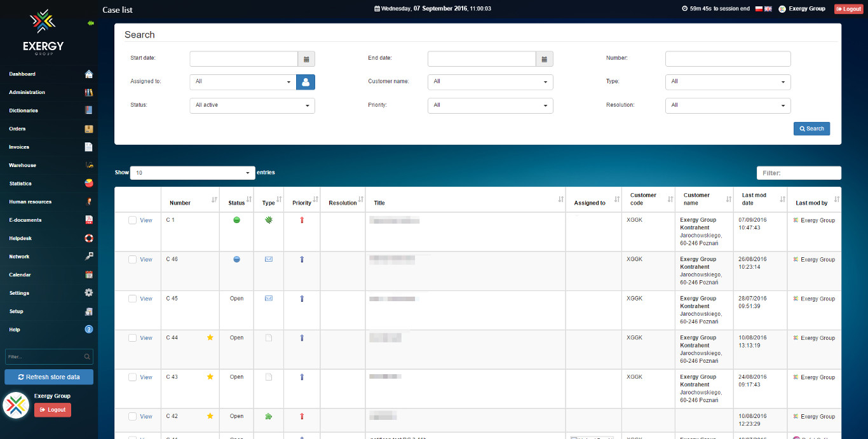Click the sidebar menu filter input

(49, 356)
